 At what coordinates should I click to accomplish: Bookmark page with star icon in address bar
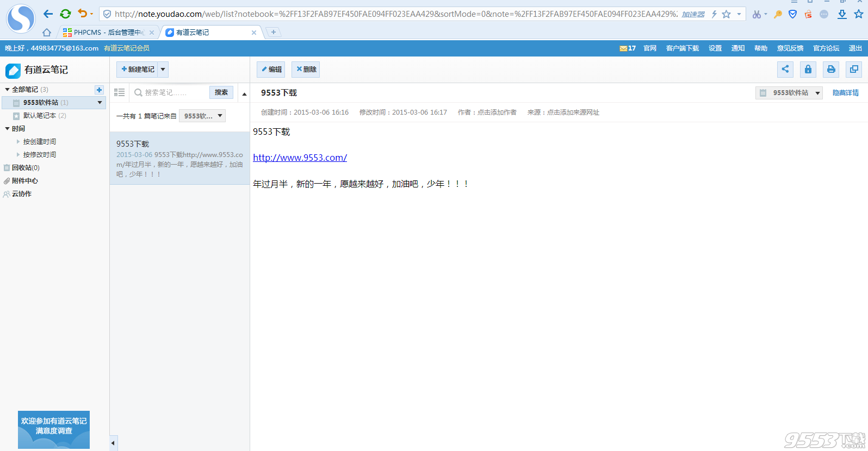point(726,14)
